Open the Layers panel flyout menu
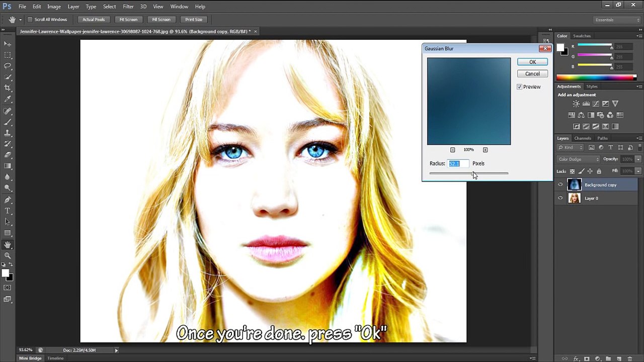The width and height of the screenshot is (644, 362). pos(639,138)
